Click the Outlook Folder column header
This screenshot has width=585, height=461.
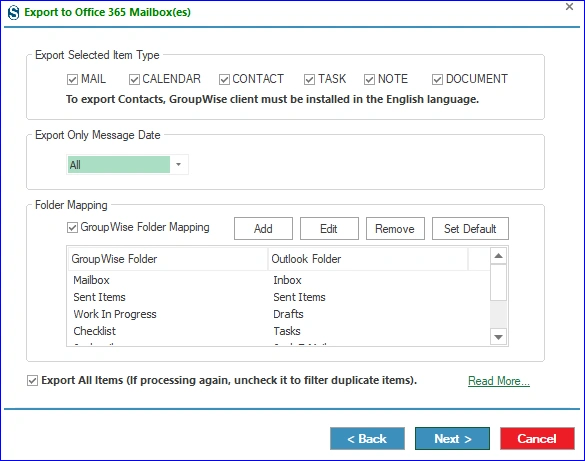click(x=368, y=259)
